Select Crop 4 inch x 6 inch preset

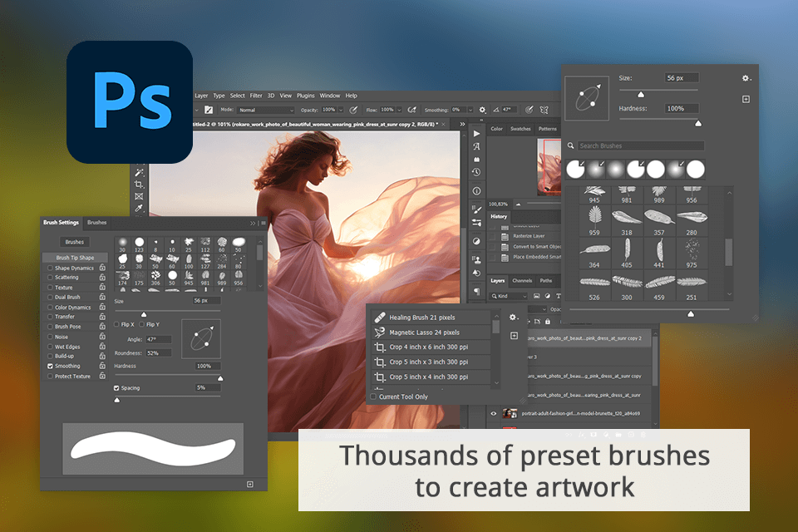(x=431, y=347)
